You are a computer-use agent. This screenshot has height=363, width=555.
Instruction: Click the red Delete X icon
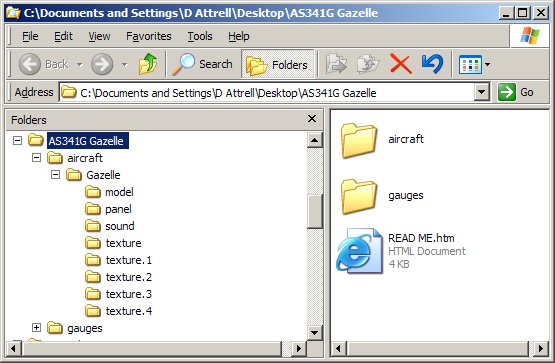(401, 64)
